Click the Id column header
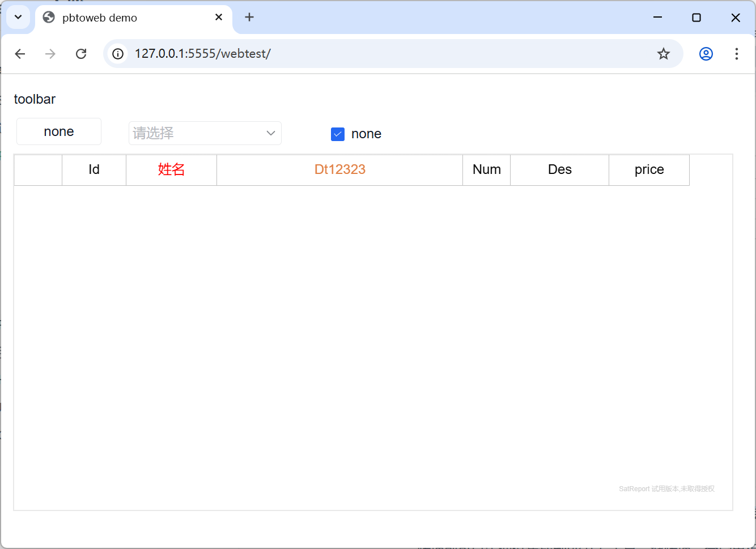This screenshot has height=549, width=756. click(x=94, y=170)
